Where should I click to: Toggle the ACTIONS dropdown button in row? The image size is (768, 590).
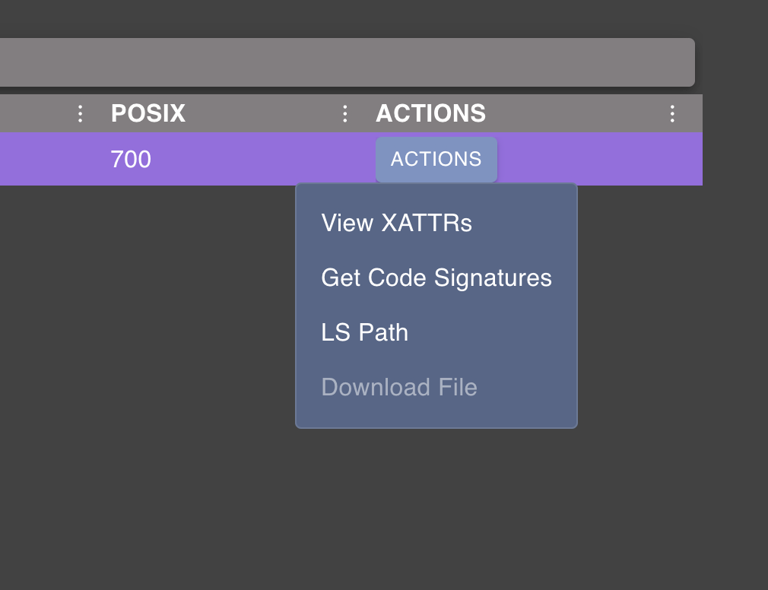click(436, 159)
